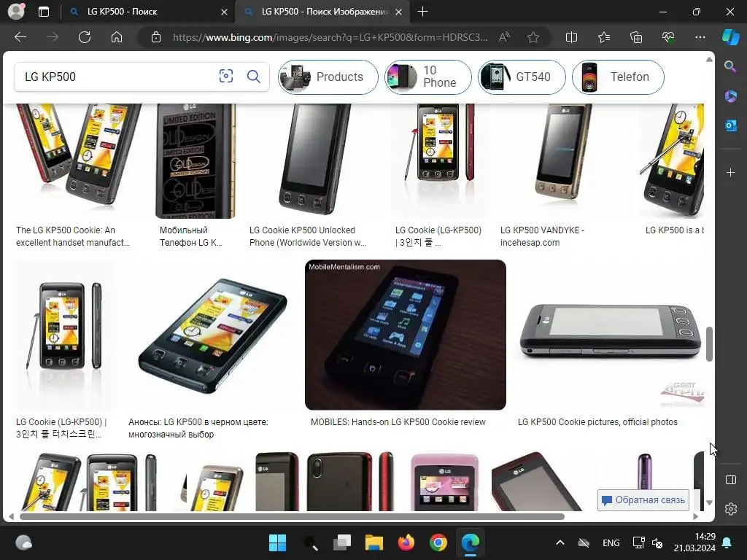Click the address bar URL
The image size is (747, 560).
click(330, 37)
